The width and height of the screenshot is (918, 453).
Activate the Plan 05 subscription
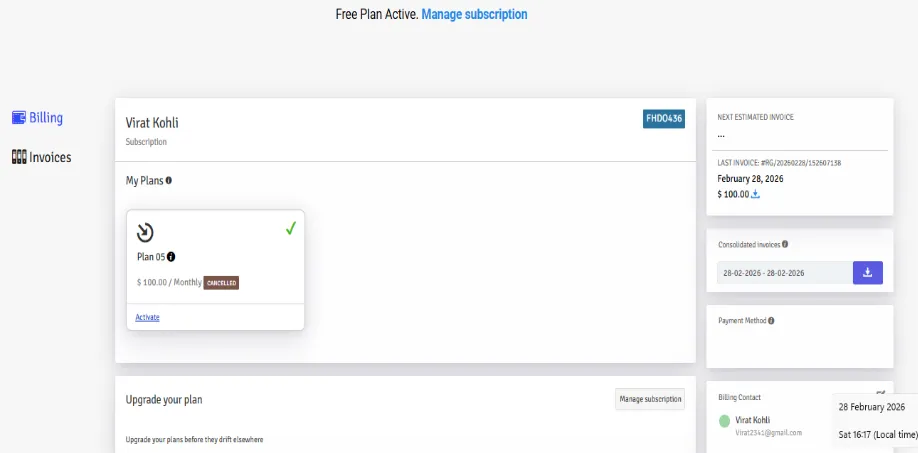click(148, 317)
